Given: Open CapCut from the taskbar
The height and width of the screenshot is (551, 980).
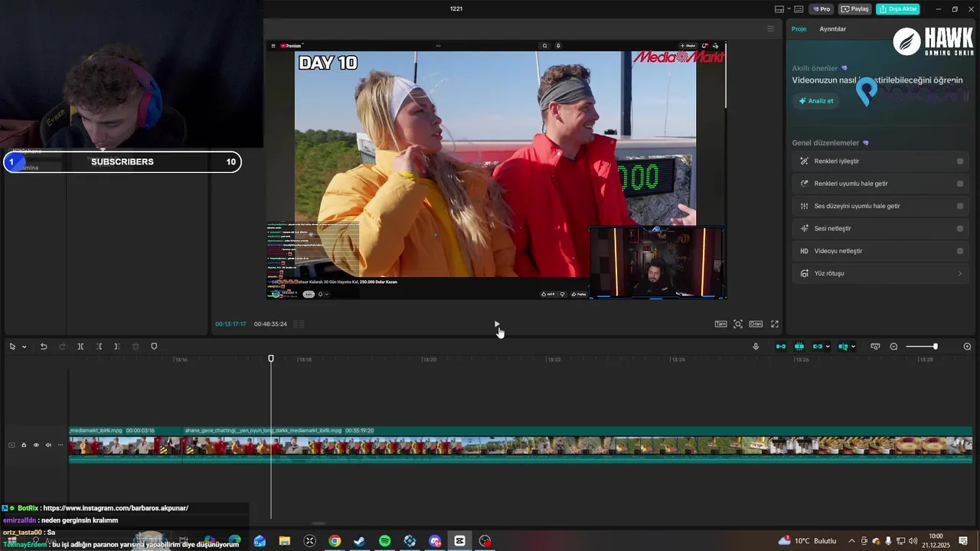Looking at the screenshot, I should coord(459,541).
